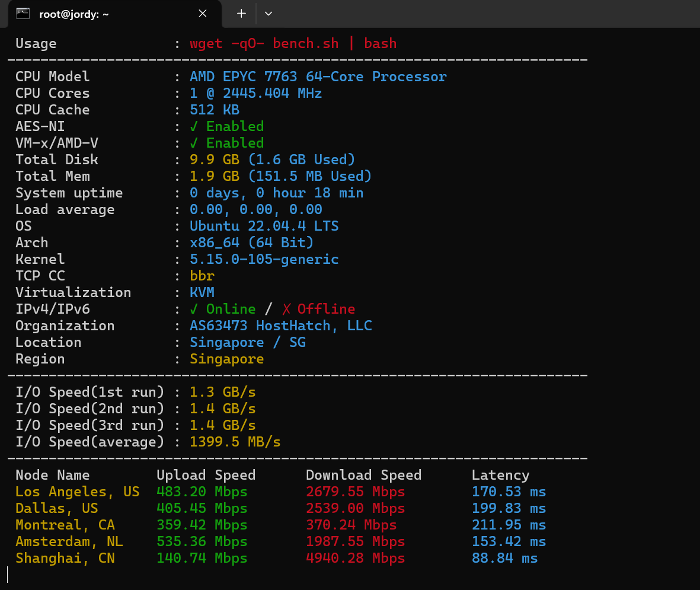
Task: Click the 'Upload Speed' column header
Action: [x=206, y=475]
